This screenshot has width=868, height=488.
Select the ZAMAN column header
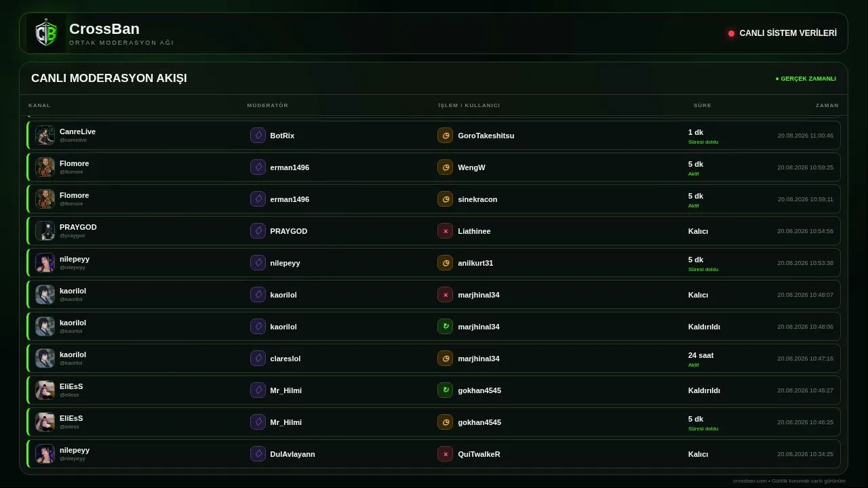[827, 106]
